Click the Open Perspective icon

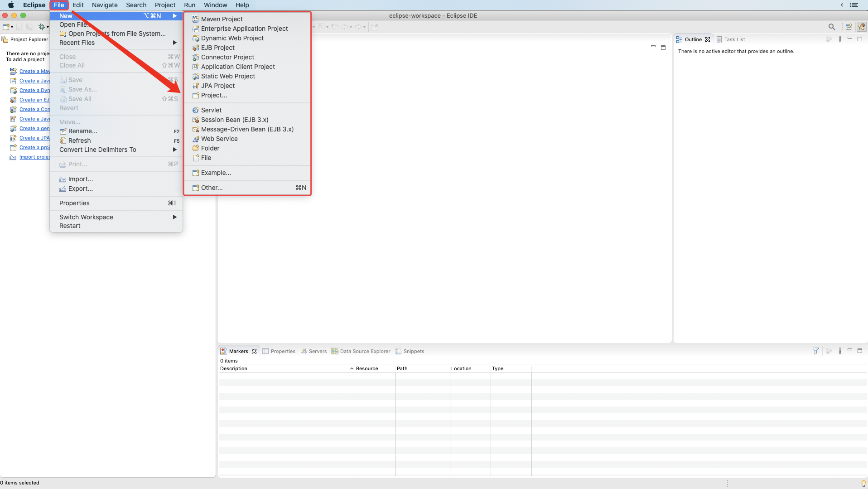tap(849, 27)
